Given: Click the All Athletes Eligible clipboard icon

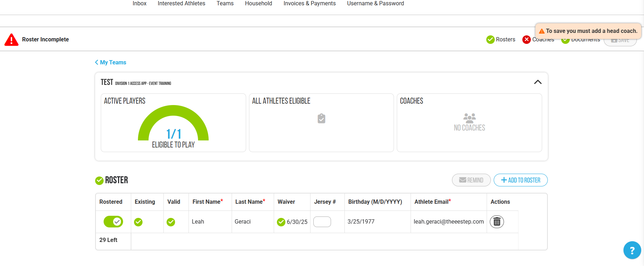Looking at the screenshot, I should (x=321, y=118).
